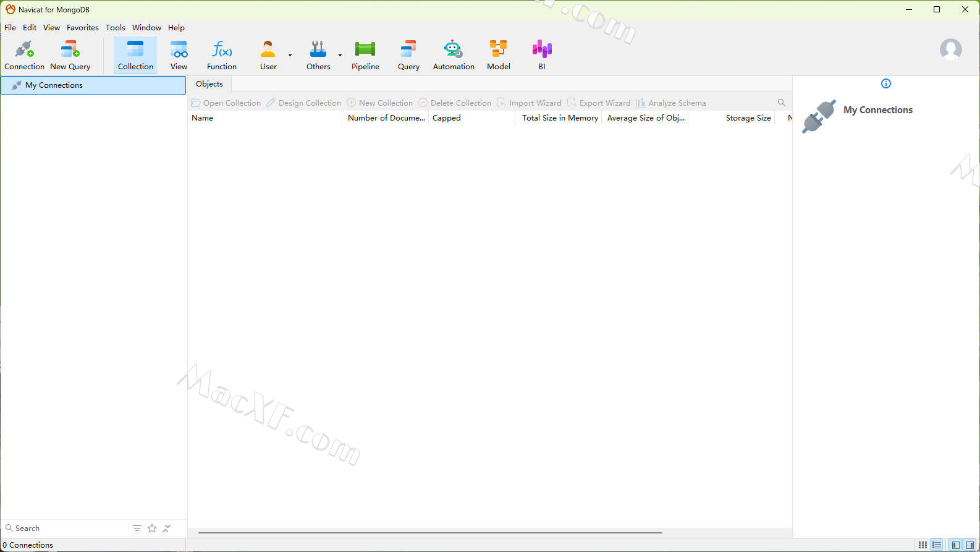980x552 pixels.
Task: Toggle the right information pane visibility
Action: [x=970, y=545]
